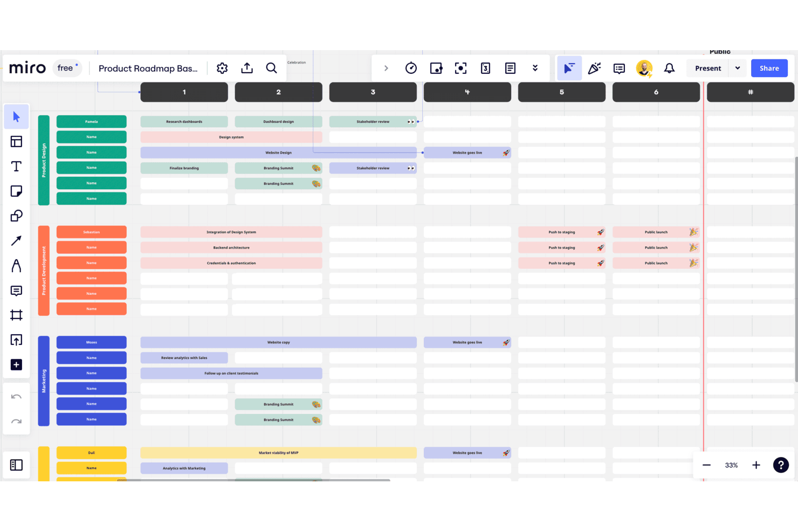Open the voting tool icon
This screenshot has width=798, height=532.
(x=485, y=68)
